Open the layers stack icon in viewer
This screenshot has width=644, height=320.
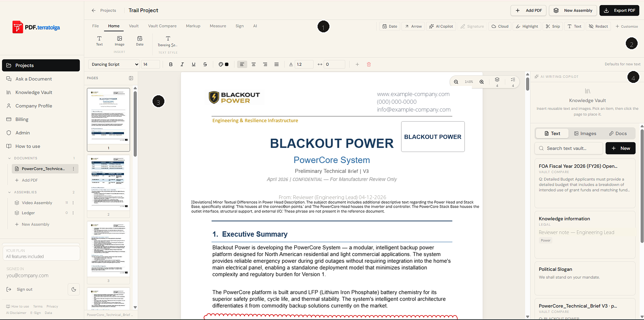point(497,80)
